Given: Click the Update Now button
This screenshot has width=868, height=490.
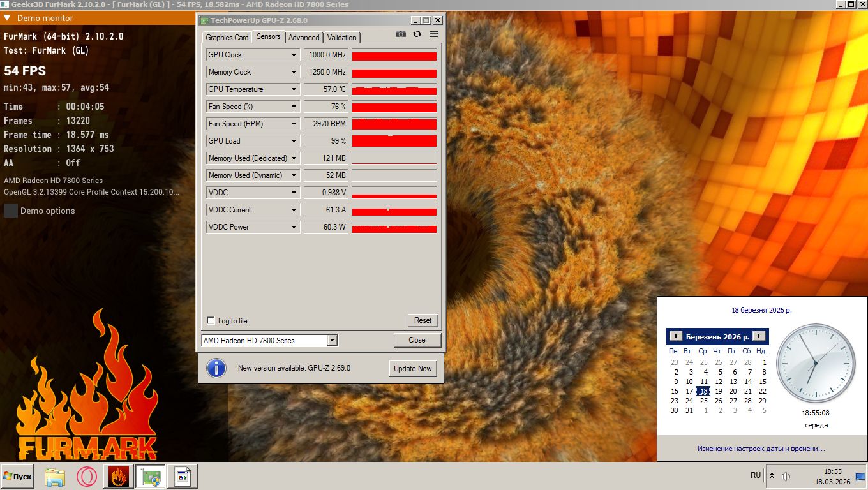Looking at the screenshot, I should (413, 368).
